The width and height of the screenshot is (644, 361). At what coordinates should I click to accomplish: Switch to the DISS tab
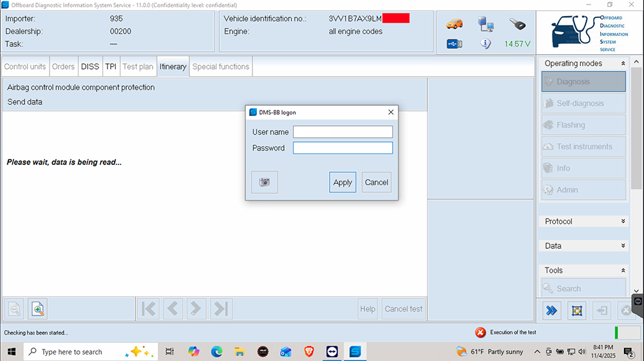[90, 66]
